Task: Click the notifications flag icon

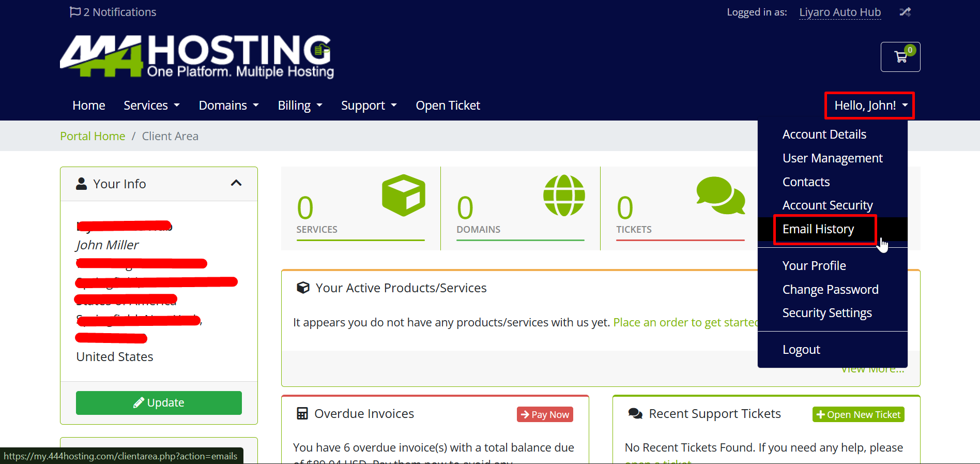Action: (x=75, y=12)
